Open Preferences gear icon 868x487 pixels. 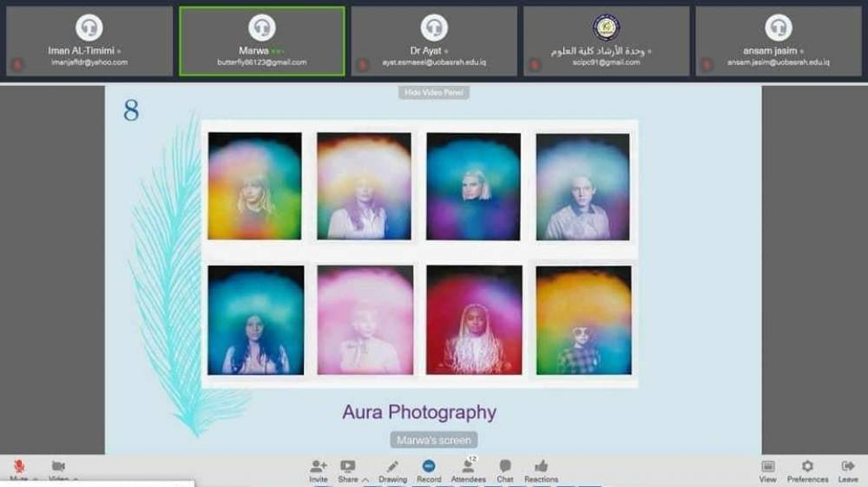click(x=807, y=467)
